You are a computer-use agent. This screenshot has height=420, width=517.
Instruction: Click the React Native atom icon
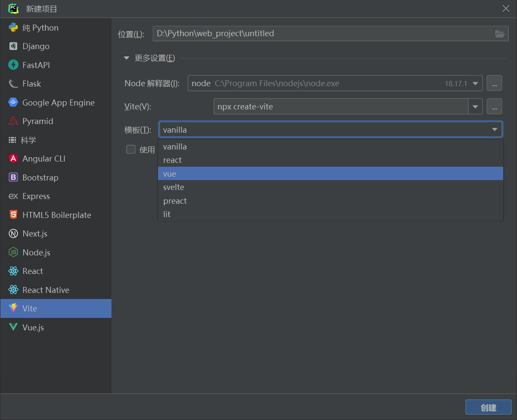(13, 290)
